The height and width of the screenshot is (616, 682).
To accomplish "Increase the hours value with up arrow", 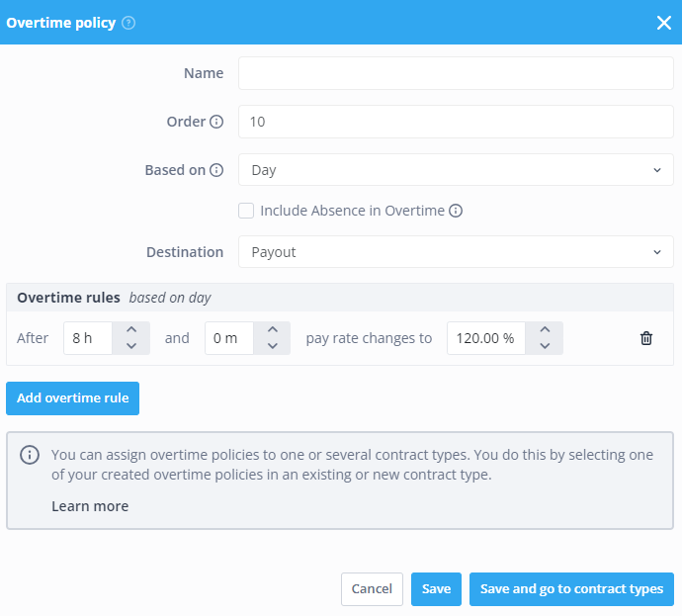I will [131, 329].
